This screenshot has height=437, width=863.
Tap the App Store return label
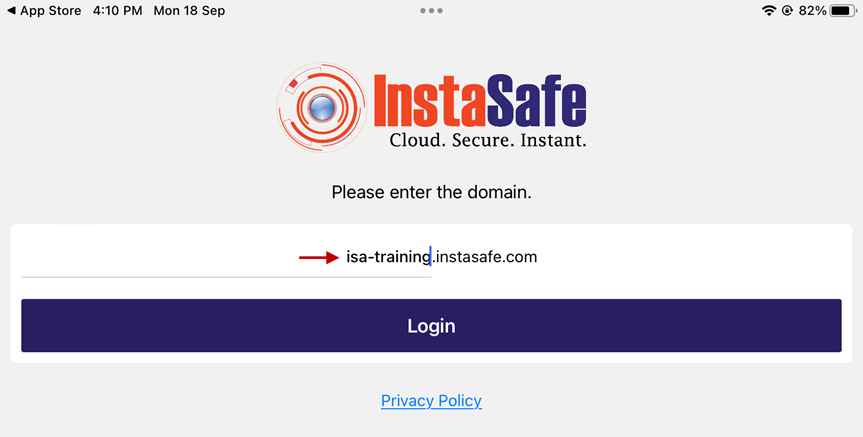51,10
